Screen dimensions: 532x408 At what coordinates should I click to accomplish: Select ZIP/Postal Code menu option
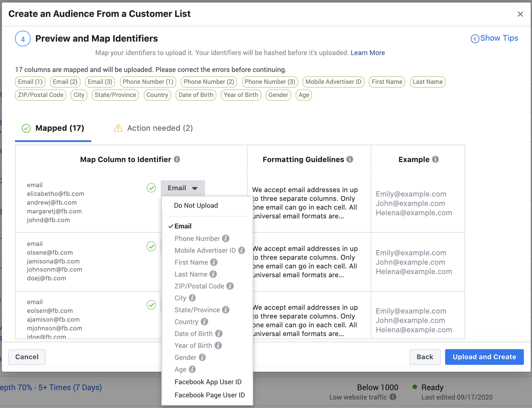pyautogui.click(x=199, y=286)
